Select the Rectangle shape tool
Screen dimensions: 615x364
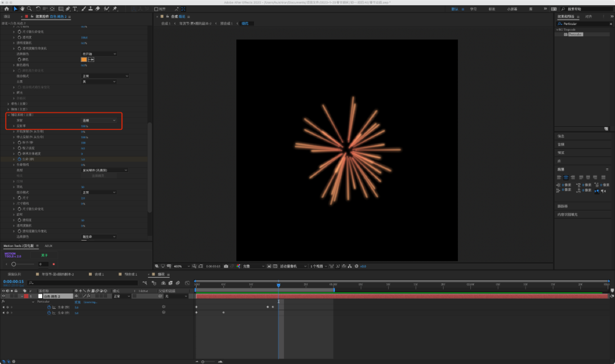pos(60,9)
